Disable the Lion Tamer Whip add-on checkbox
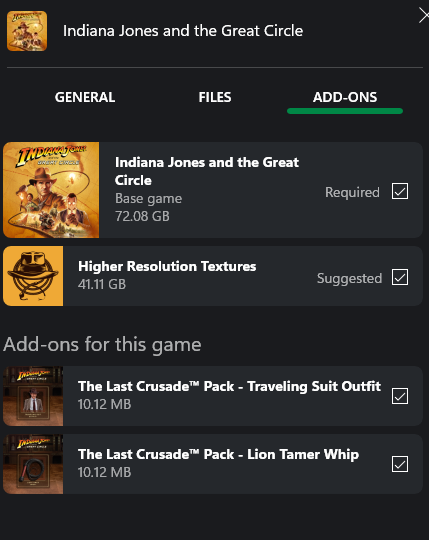429x540 pixels. point(400,464)
